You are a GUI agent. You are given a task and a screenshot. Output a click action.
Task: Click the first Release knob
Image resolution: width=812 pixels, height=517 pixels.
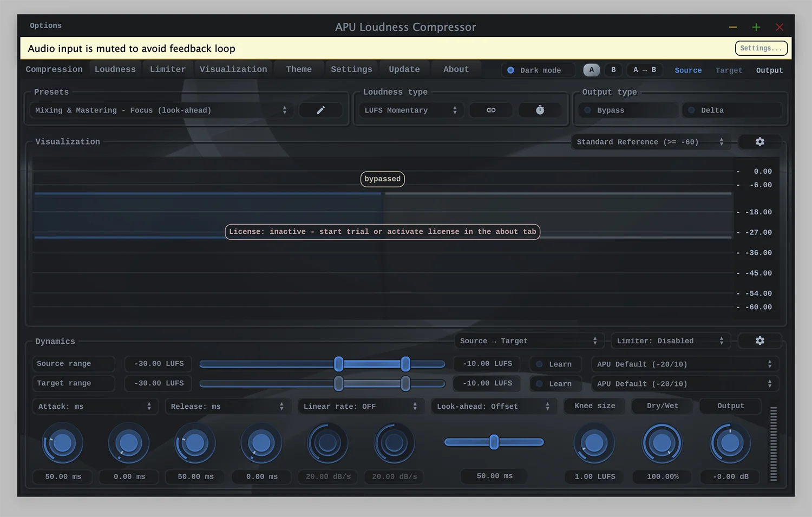pyautogui.click(x=195, y=443)
